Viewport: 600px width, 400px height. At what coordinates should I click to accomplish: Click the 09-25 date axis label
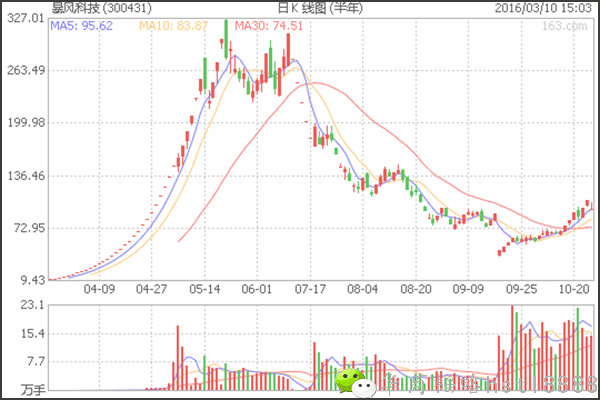[521, 289]
